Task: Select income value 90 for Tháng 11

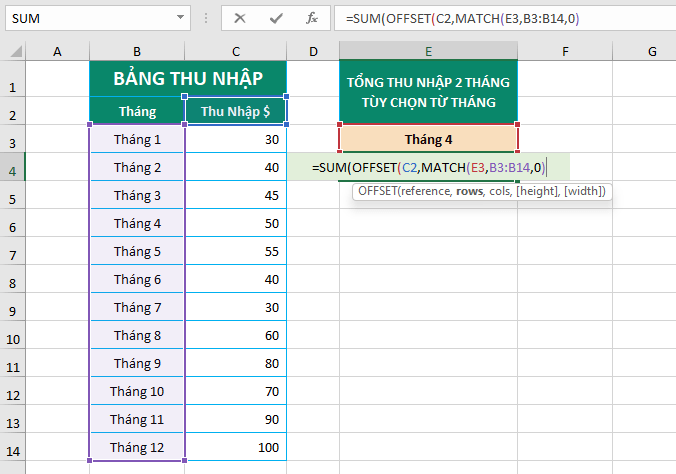Action: click(x=236, y=419)
